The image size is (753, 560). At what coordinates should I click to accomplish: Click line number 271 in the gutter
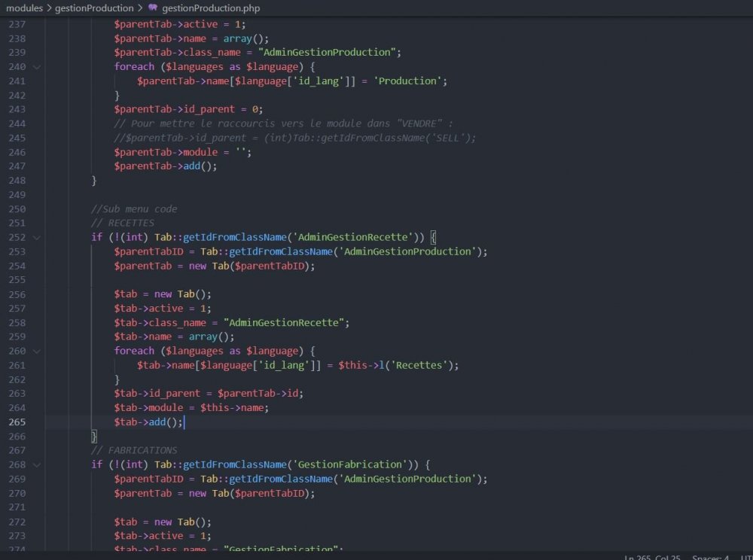[17, 508]
